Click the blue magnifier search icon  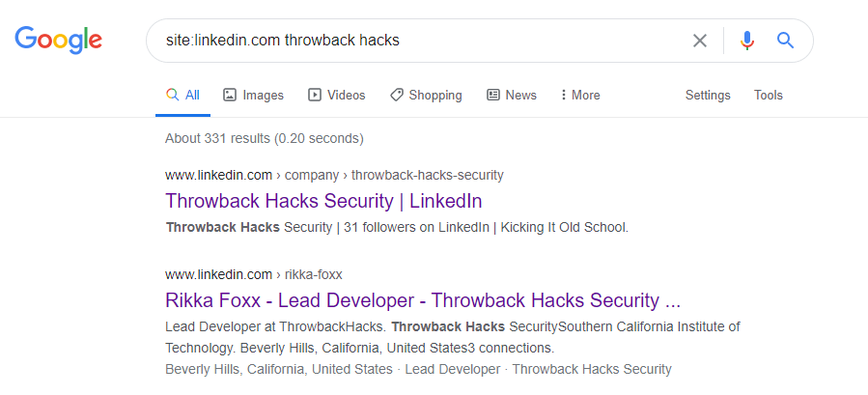pos(785,41)
